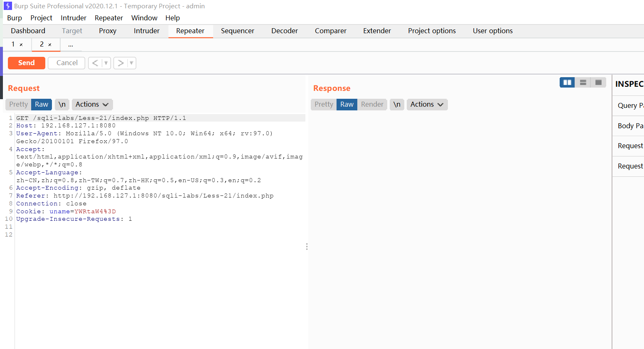
Task: Go forward to next request with the > arrow
Action: [120, 63]
